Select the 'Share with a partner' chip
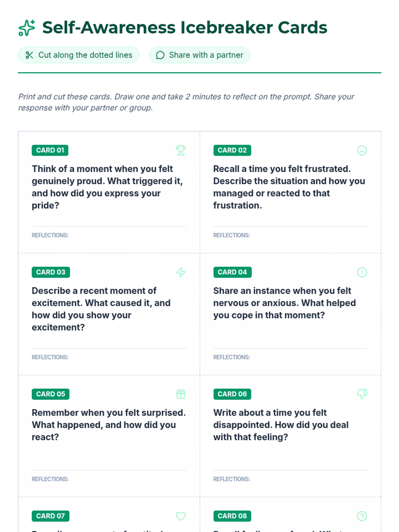Image resolution: width=399 pixels, height=532 pixels. [199, 55]
